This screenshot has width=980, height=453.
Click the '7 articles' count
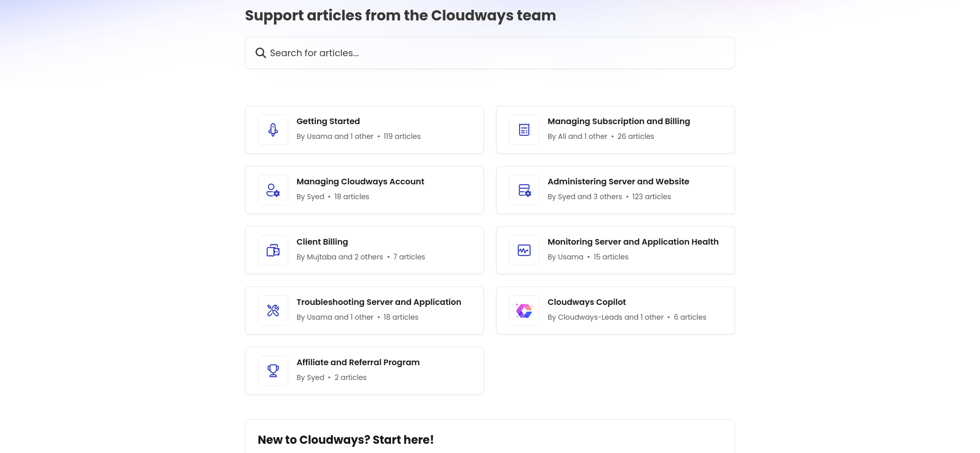[x=409, y=257]
